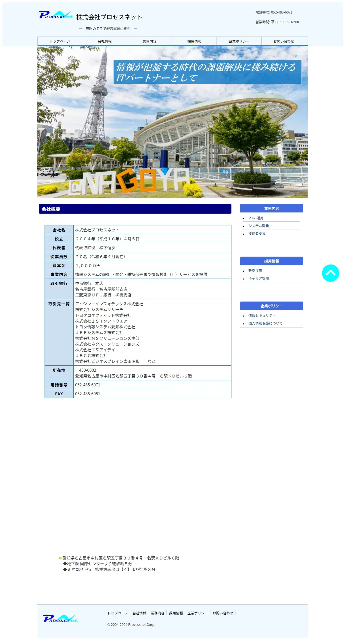The height and width of the screenshot is (644, 345).
Task: Click the システム開発 sidebar link
Action: click(259, 226)
